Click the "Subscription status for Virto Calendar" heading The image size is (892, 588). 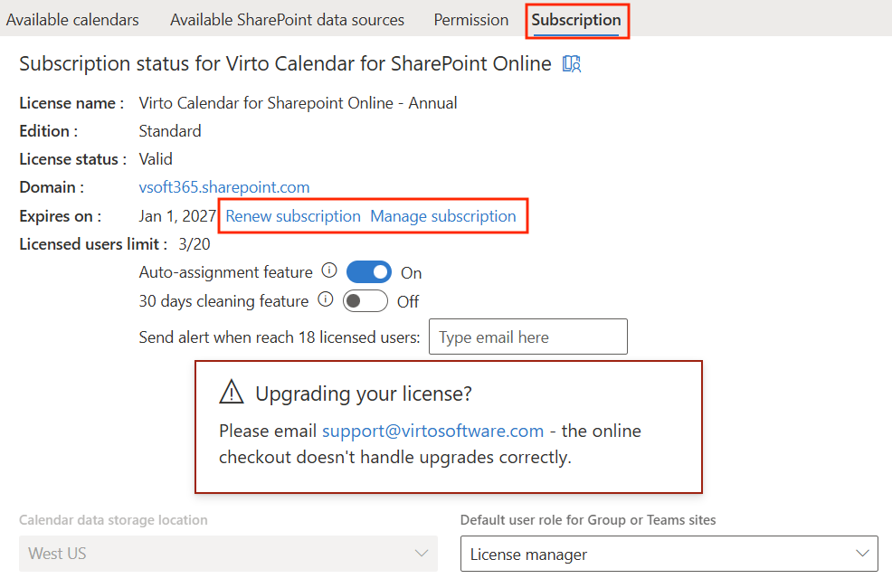point(285,63)
